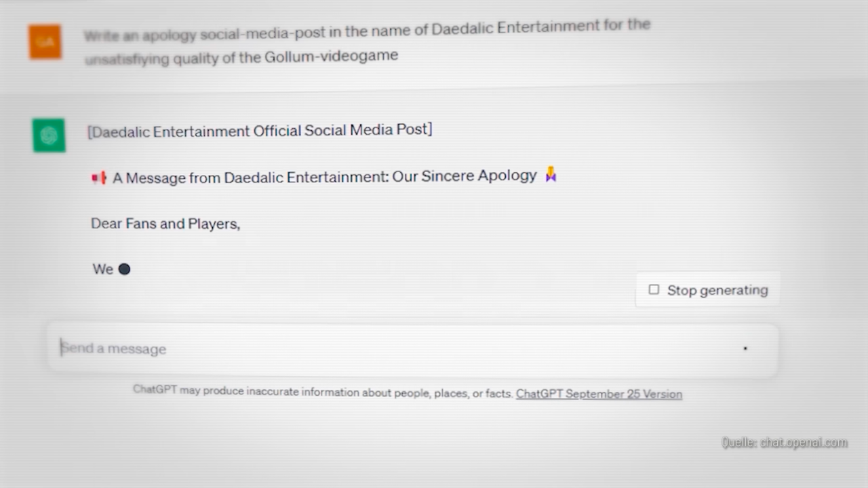Click the praying hands emoji after Apology
This screenshot has width=868, height=488.
pos(551,175)
